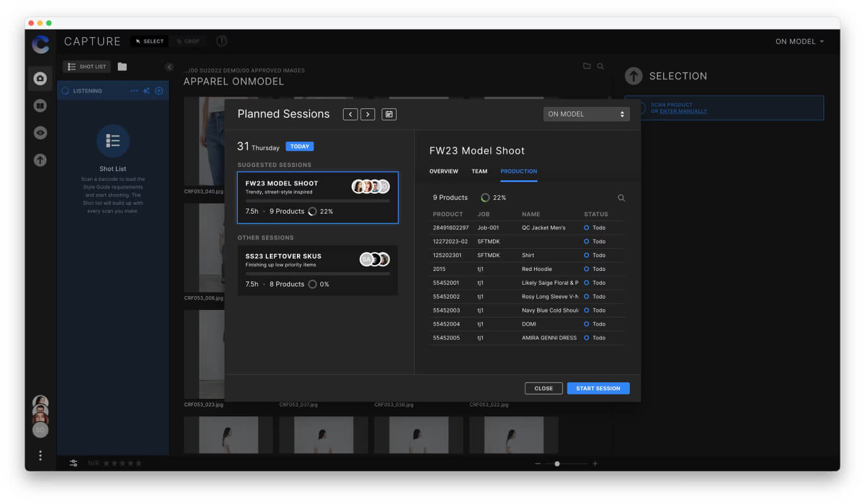The width and height of the screenshot is (865, 504).
Task: Select the FW23 Model Shoot session card
Action: 318,198
